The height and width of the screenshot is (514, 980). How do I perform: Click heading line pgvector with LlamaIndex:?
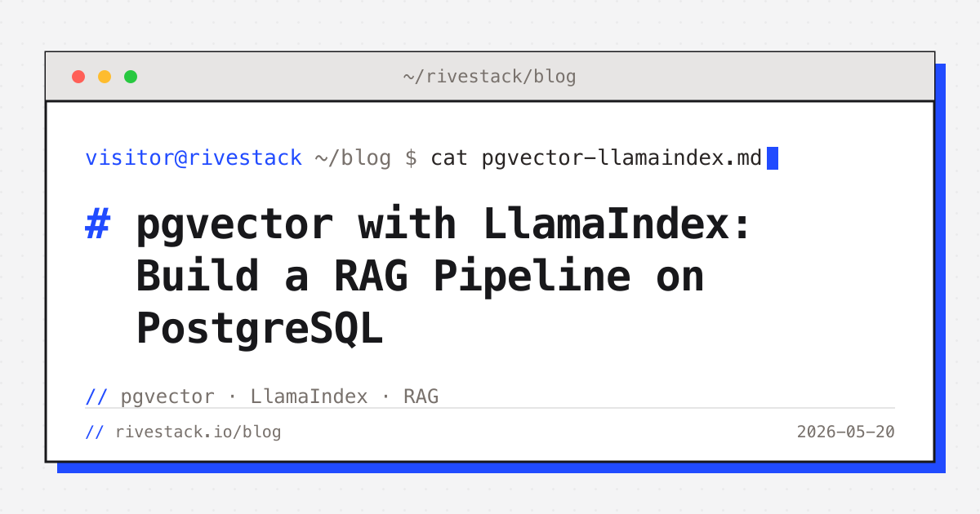pyautogui.click(x=443, y=224)
